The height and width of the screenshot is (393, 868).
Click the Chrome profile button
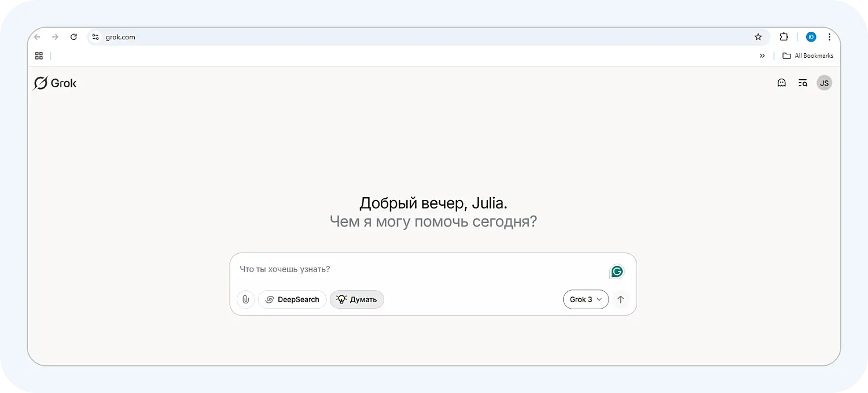811,37
